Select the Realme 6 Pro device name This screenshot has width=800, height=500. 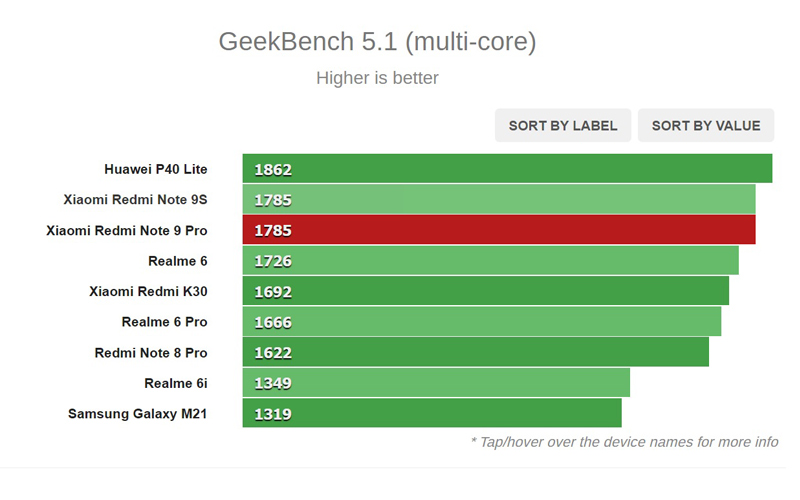[x=165, y=322]
